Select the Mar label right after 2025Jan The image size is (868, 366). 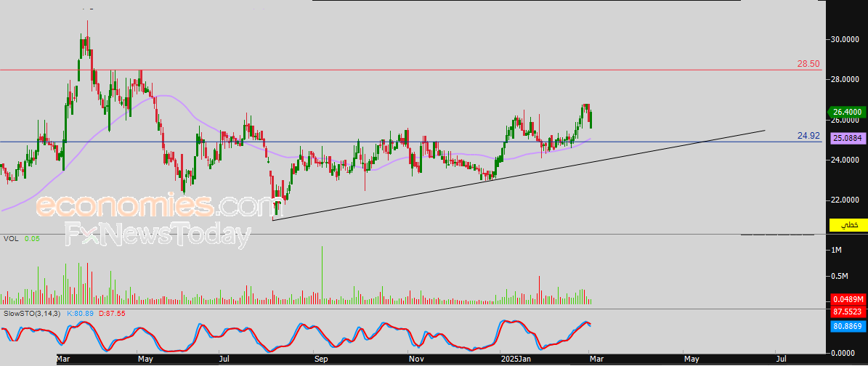(x=596, y=359)
